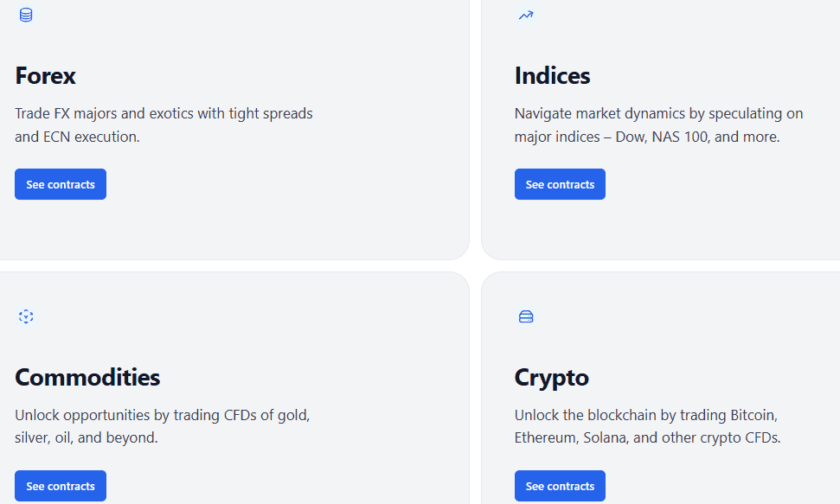Click the Crypto title
The height and width of the screenshot is (504, 840).
pos(551,378)
